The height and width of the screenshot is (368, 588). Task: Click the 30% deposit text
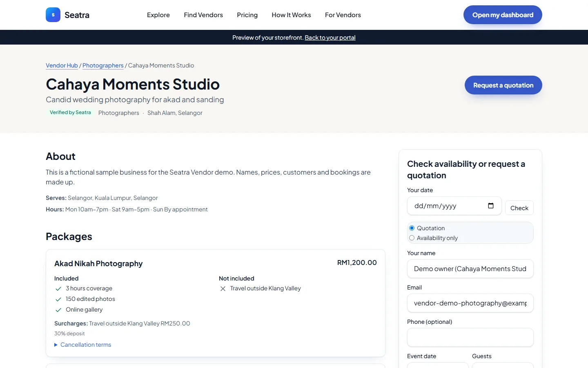[x=69, y=334]
